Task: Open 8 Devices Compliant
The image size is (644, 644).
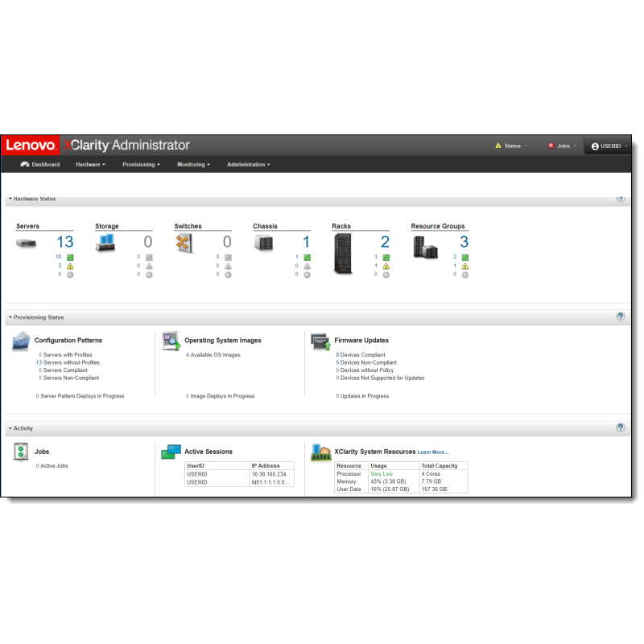Action: pos(361,355)
